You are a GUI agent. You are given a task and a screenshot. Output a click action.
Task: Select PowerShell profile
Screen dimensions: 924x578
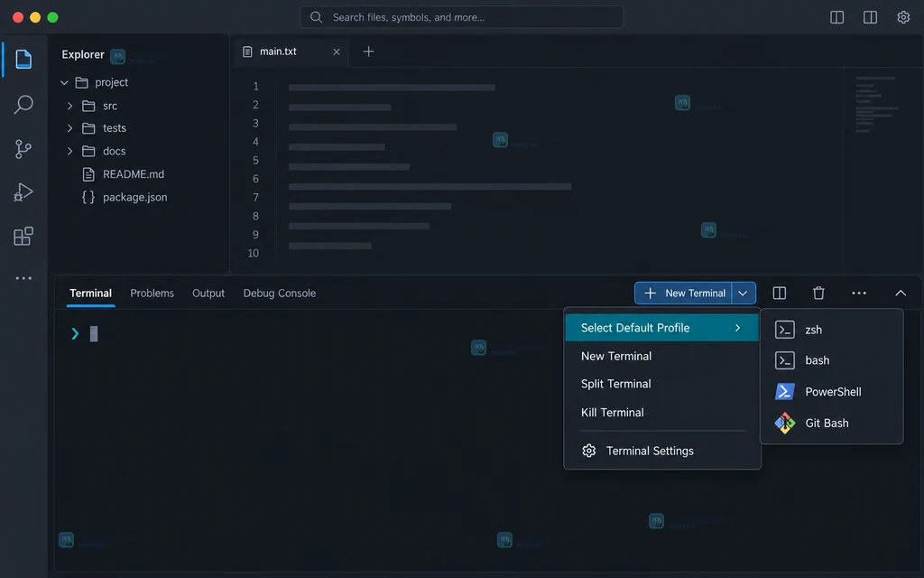click(831, 392)
